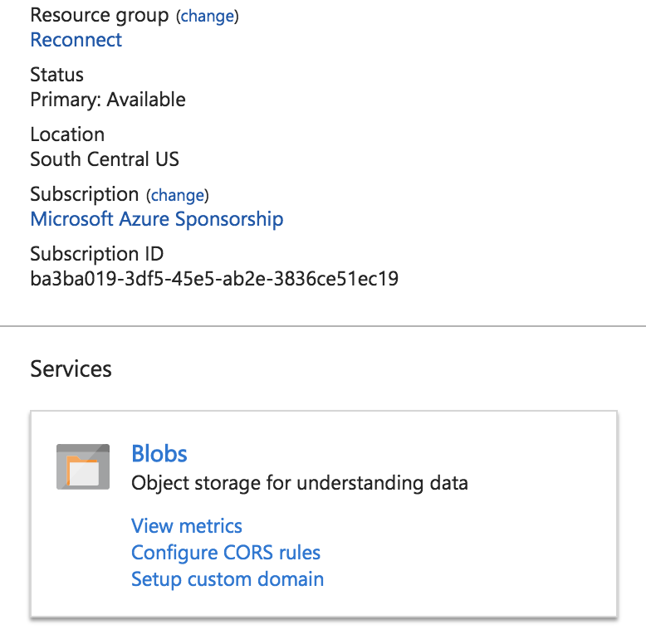Screen dimensions: 646x644
Task: Open the Blobs service link
Action: pos(159,454)
